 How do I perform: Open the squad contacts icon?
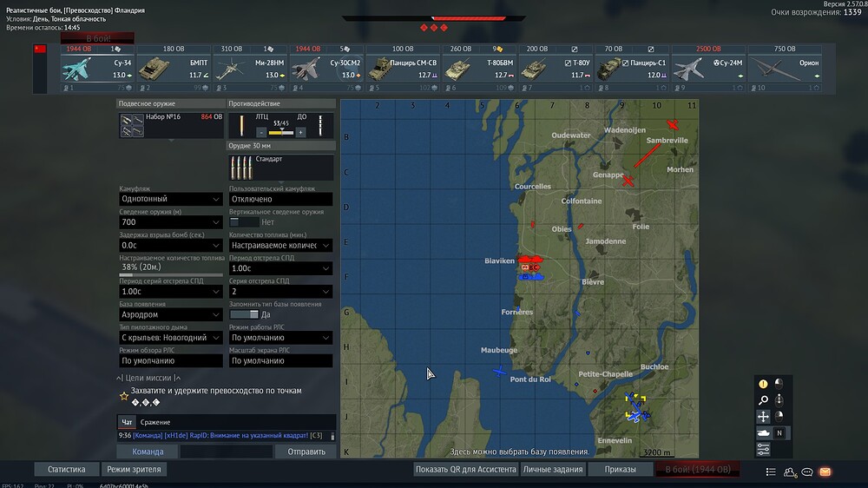pos(789,472)
